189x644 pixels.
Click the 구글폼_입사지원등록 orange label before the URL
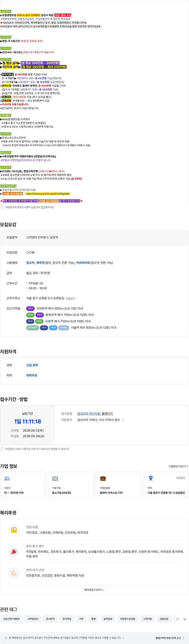point(12,194)
